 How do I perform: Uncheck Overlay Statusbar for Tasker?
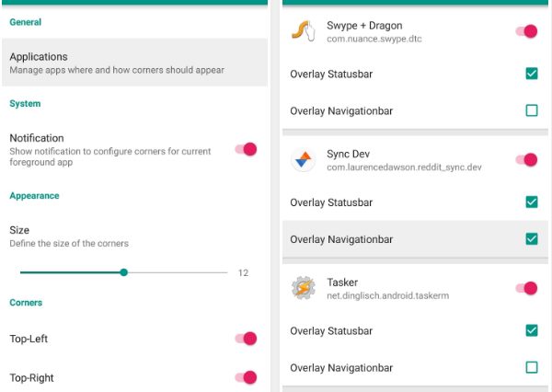point(532,330)
